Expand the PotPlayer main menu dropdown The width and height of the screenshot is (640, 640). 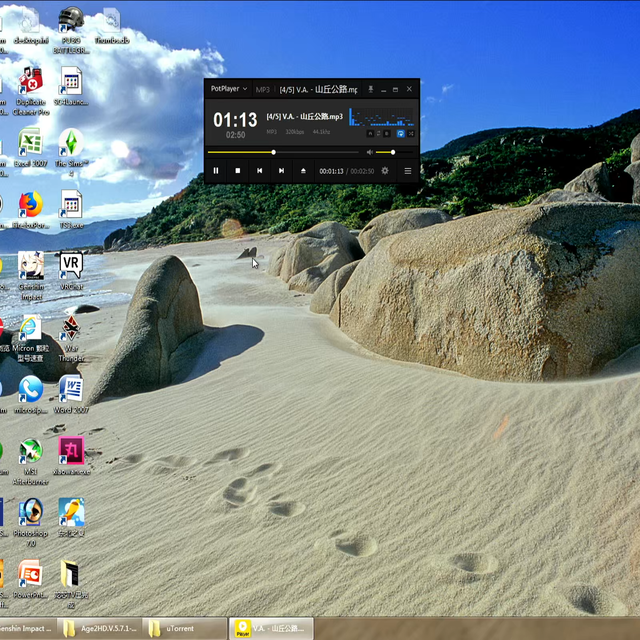[228, 89]
